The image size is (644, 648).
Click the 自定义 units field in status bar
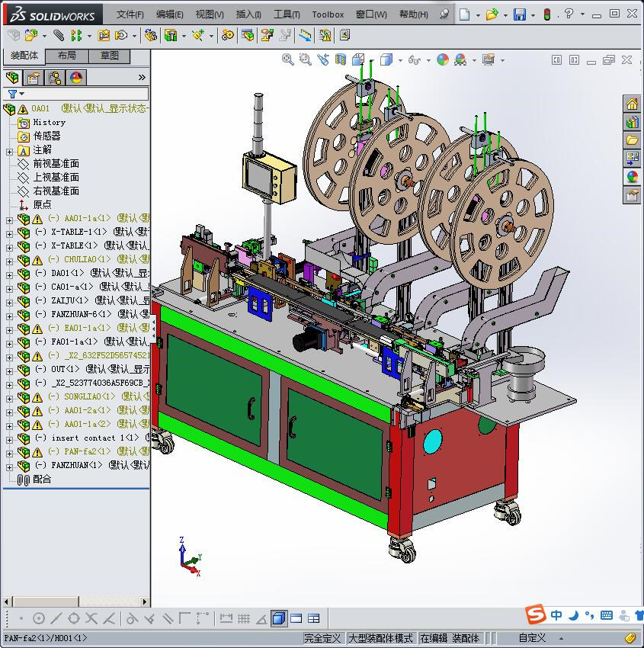532,638
